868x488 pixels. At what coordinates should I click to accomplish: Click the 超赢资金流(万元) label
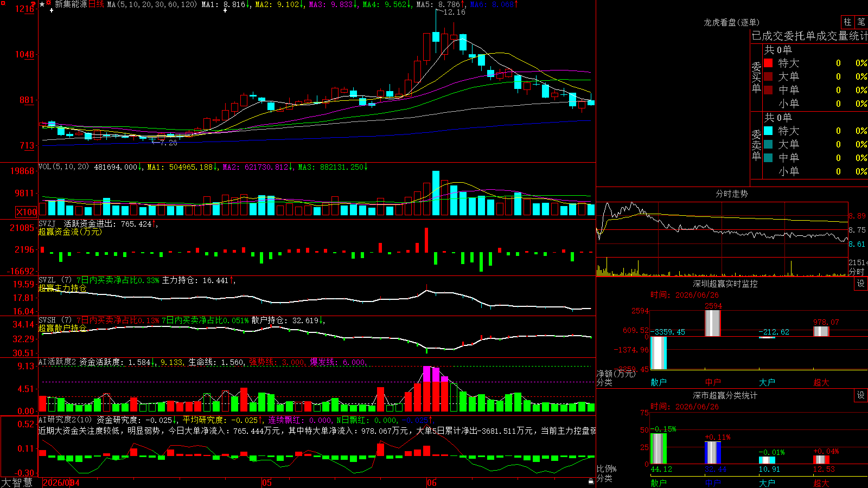pyautogui.click(x=70, y=232)
